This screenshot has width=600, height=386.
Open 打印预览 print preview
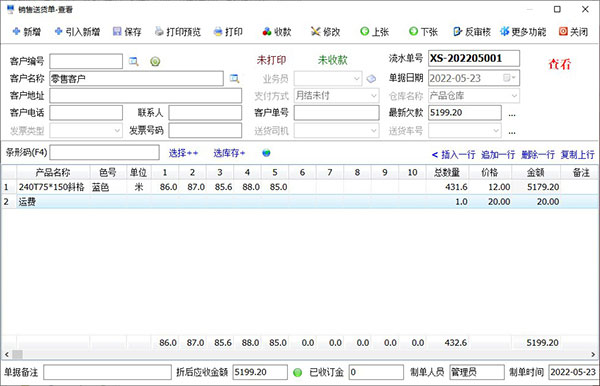(x=178, y=32)
